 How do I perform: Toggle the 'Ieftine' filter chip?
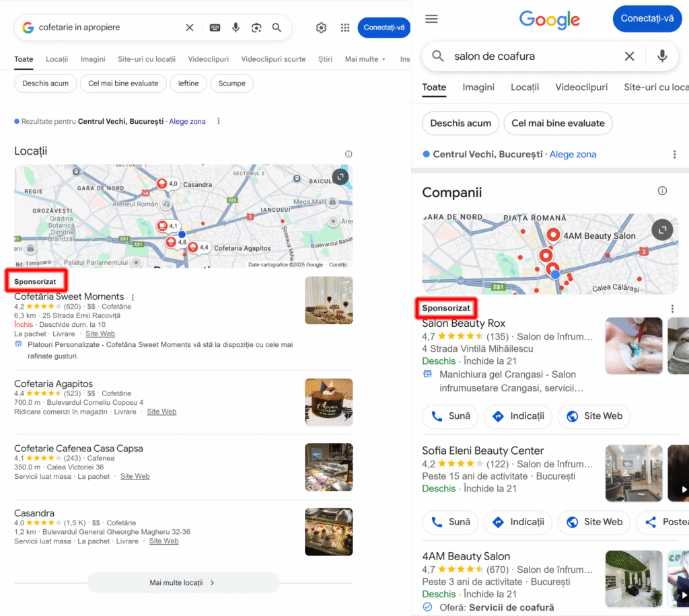[x=188, y=83]
